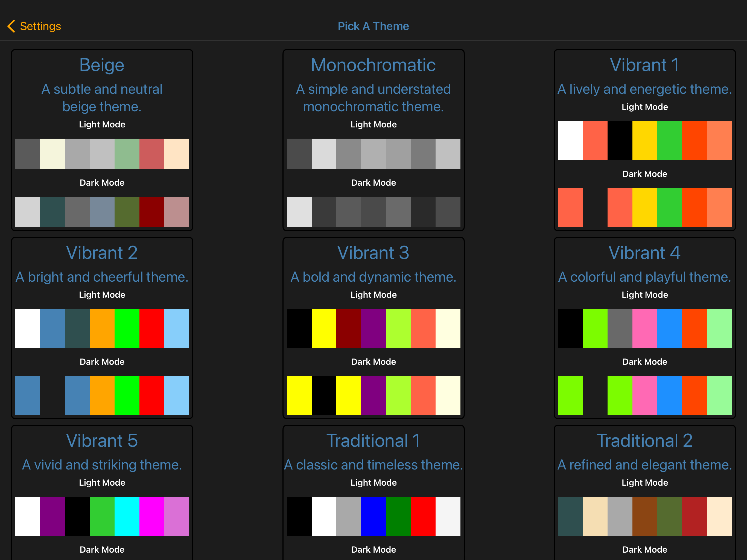Click the Light Mode label in Traditional 2 card
Screen dimensions: 747x560
tap(644, 483)
